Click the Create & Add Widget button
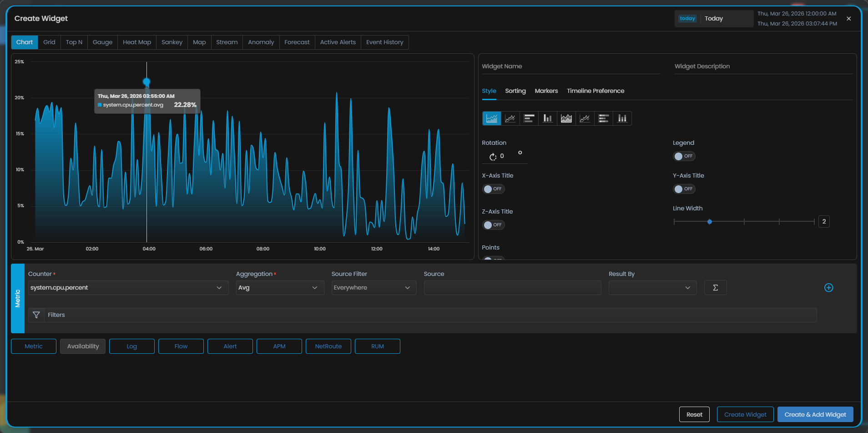Viewport: 868px width, 433px height. tap(815, 414)
